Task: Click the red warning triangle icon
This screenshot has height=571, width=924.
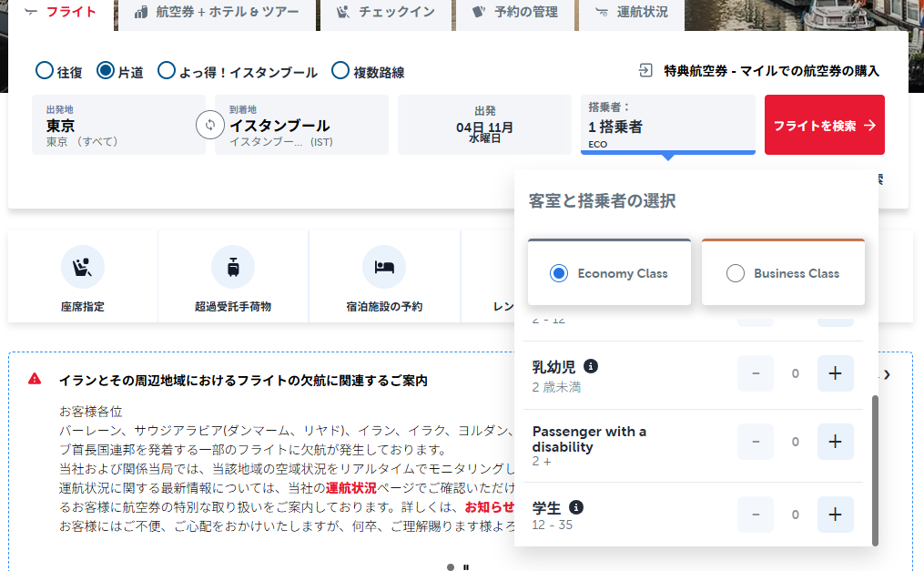Action: [x=35, y=379]
